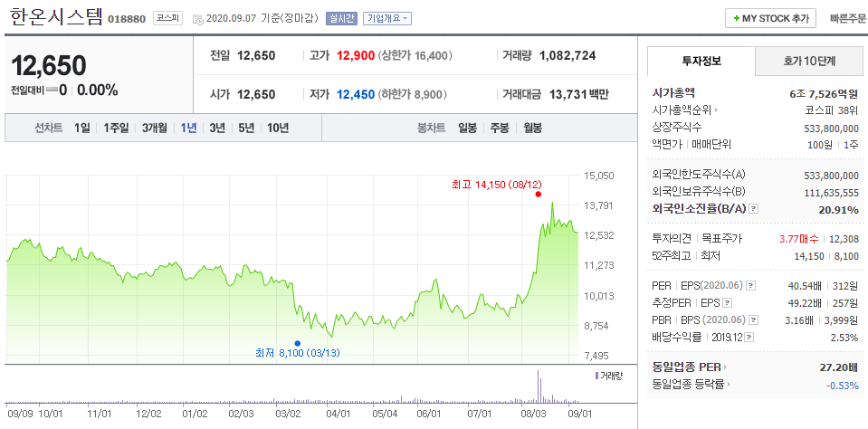Click the 투자의견 label link
The width and height of the screenshot is (868, 429).
pos(672,239)
